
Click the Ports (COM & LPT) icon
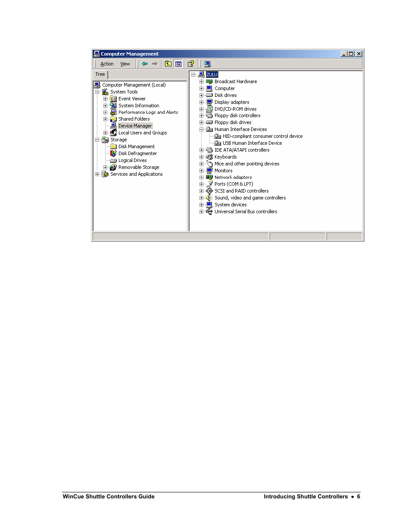[209, 184]
